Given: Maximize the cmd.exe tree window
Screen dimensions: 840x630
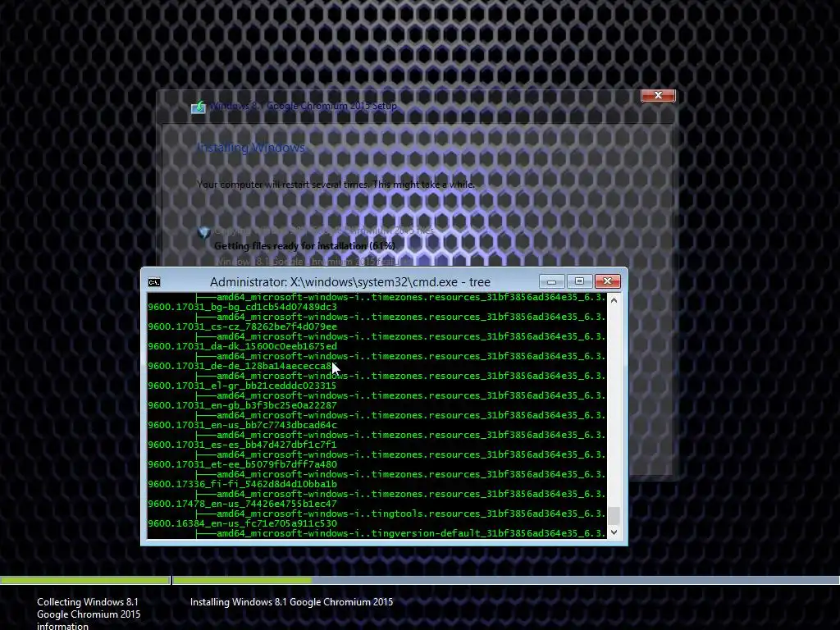Looking at the screenshot, I should [579, 281].
